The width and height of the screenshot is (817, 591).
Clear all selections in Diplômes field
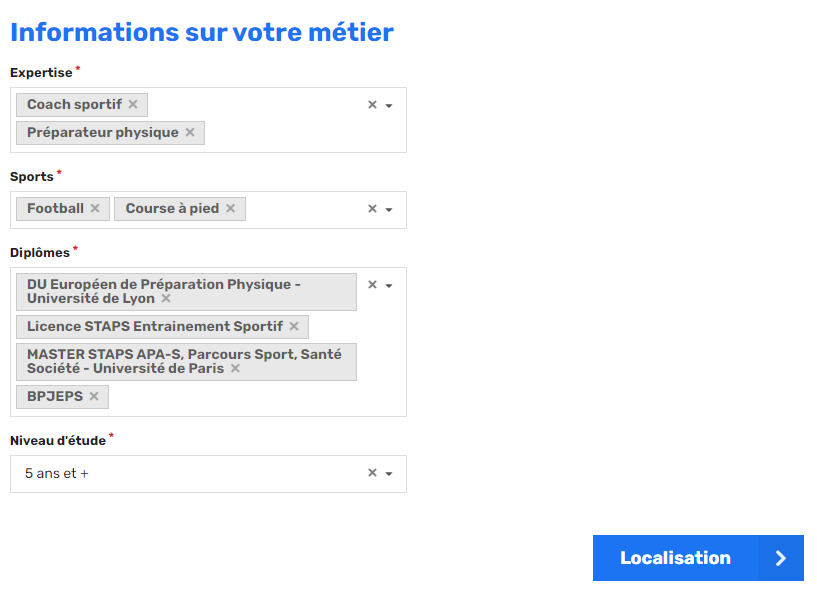(x=372, y=285)
